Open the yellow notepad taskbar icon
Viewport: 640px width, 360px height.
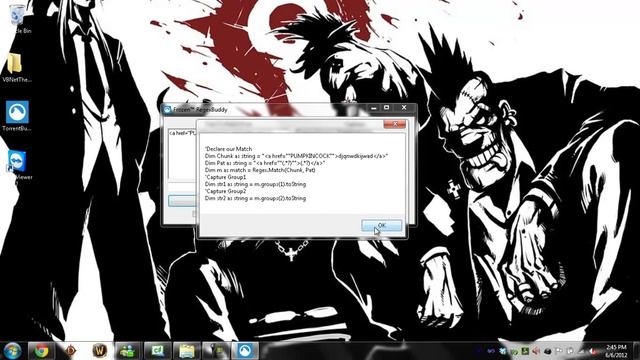[187, 351]
